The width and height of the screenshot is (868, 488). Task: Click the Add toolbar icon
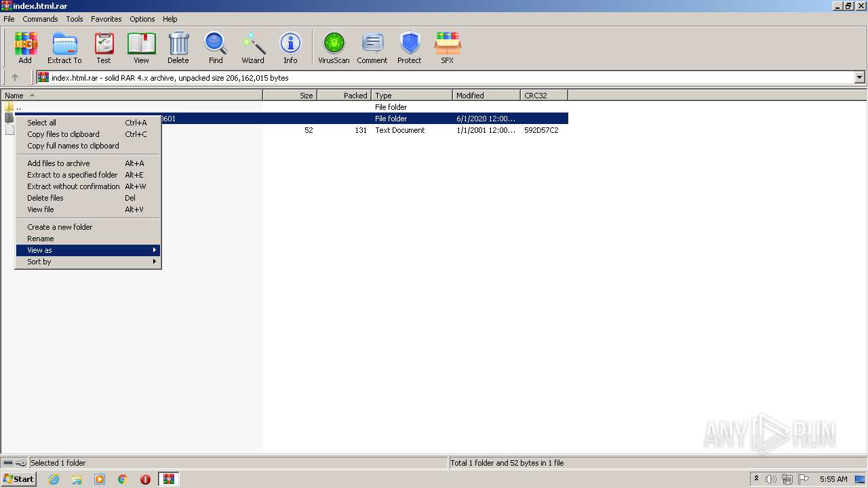click(x=25, y=48)
